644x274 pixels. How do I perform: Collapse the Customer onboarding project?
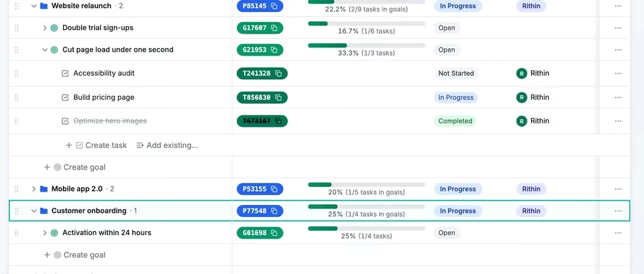click(x=34, y=211)
